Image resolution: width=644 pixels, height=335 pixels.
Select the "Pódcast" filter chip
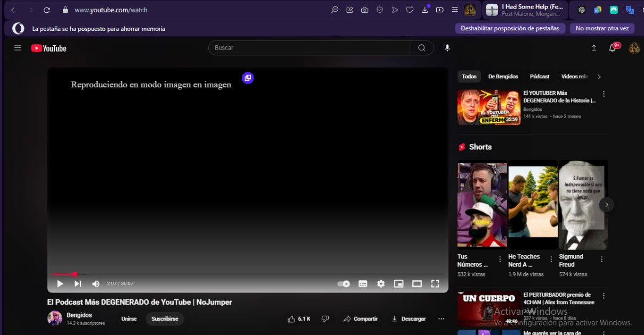(540, 77)
